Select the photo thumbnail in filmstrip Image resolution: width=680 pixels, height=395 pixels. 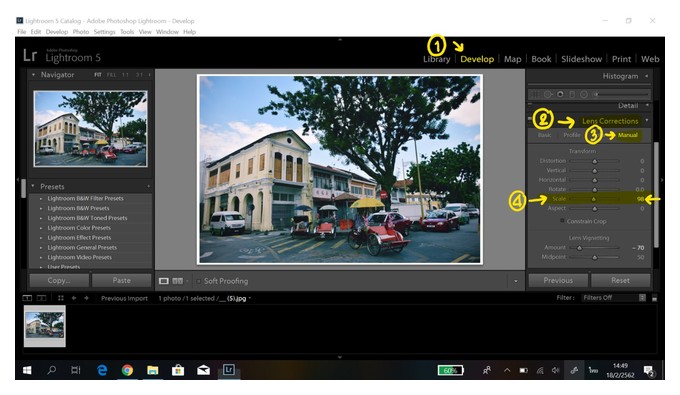pyautogui.click(x=45, y=326)
